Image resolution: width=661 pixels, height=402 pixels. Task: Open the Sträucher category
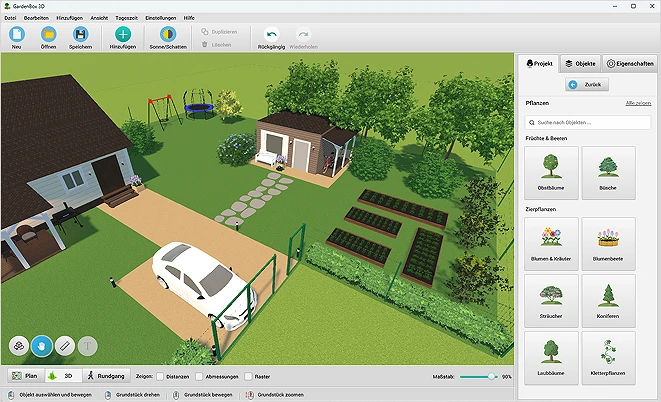pos(551,301)
